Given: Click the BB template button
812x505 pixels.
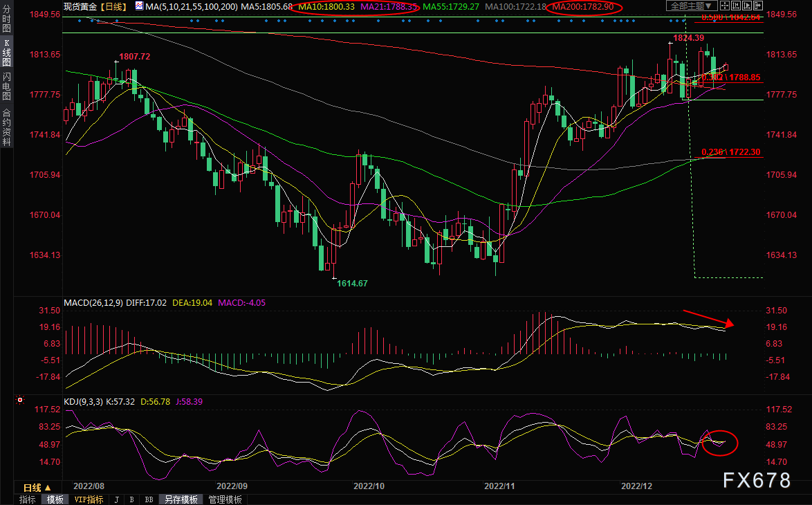Looking at the screenshot, I should click(149, 499).
